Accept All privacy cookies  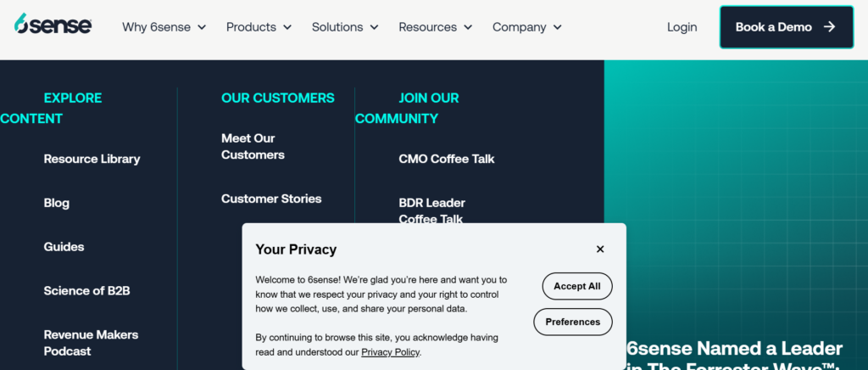[x=576, y=286]
